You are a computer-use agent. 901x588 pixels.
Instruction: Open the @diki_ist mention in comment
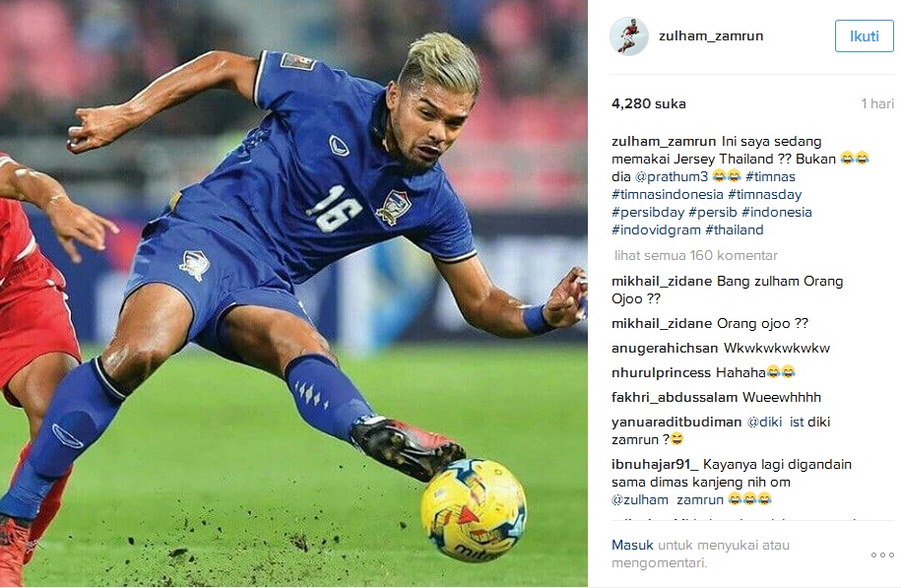pyautogui.click(x=775, y=422)
